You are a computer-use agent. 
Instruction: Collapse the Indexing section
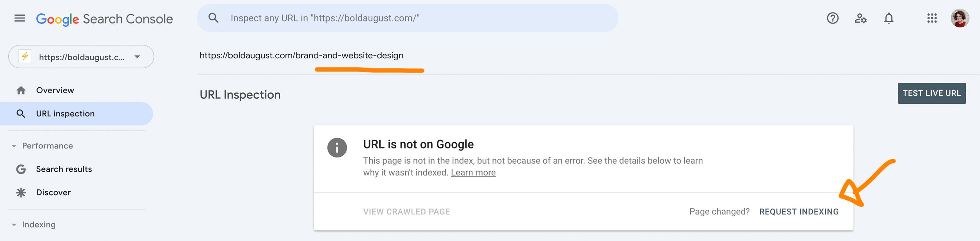coord(14,225)
